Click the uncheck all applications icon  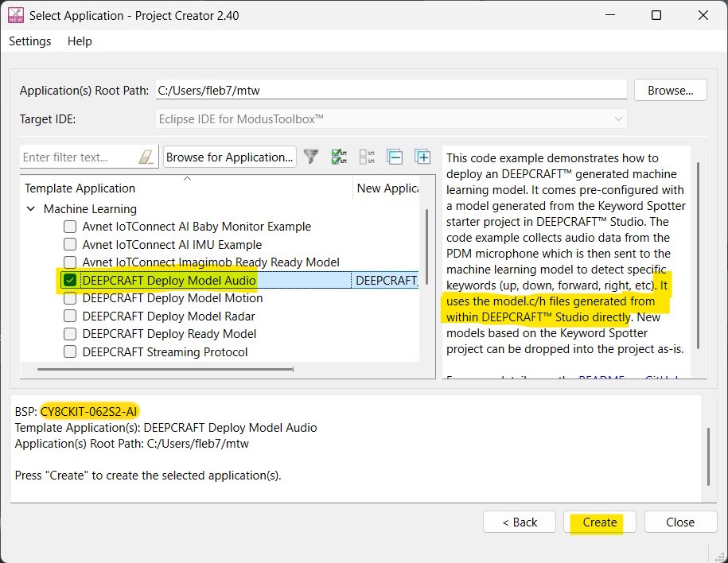click(x=367, y=157)
